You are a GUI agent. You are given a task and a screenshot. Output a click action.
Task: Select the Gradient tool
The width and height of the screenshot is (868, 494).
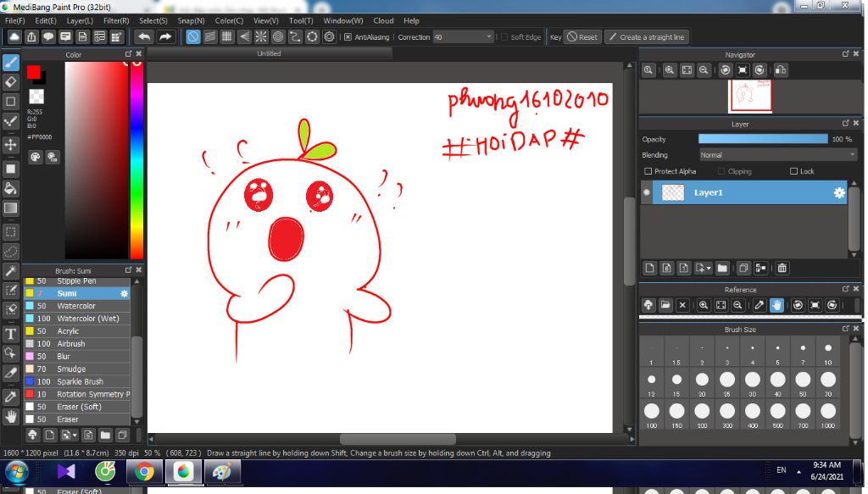(x=10, y=208)
